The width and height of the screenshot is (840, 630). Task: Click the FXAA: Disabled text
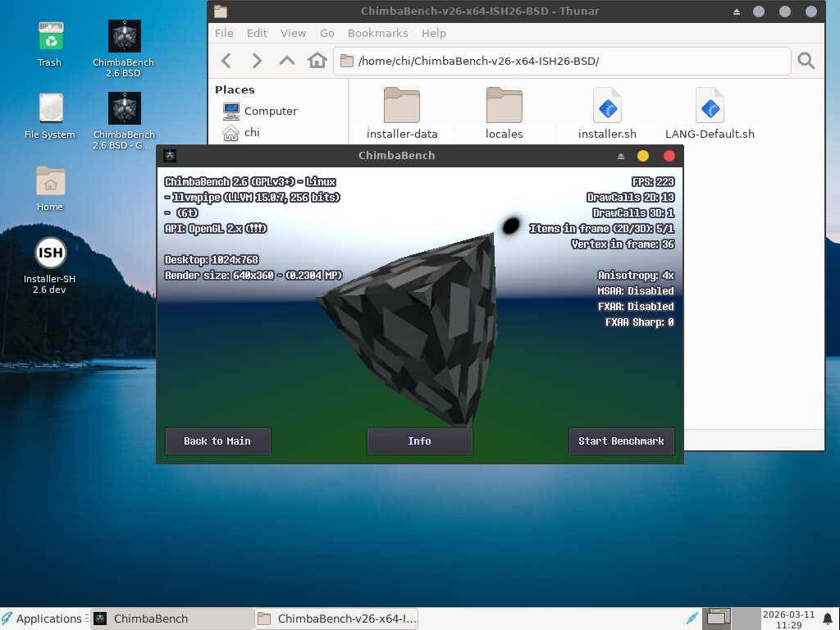(636, 307)
